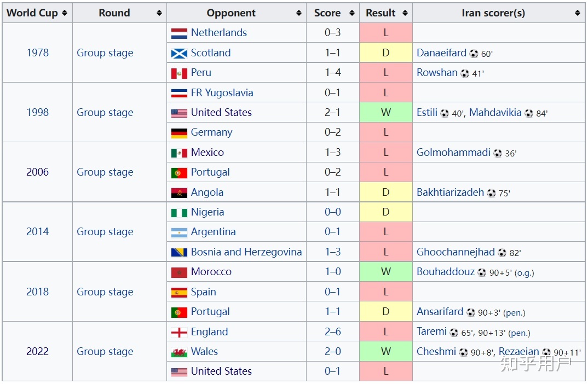The image size is (588, 384).
Task: Click the Netherlands flag icon
Action: [x=179, y=33]
